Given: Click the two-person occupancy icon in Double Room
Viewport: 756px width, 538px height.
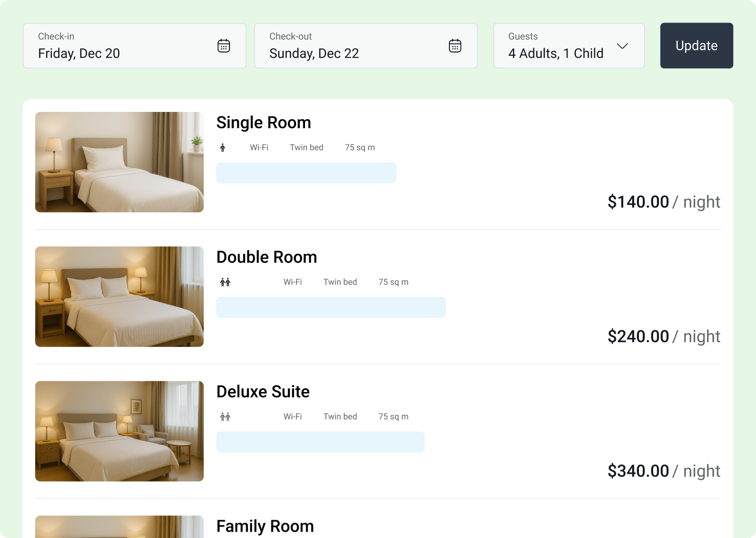Looking at the screenshot, I should (225, 282).
